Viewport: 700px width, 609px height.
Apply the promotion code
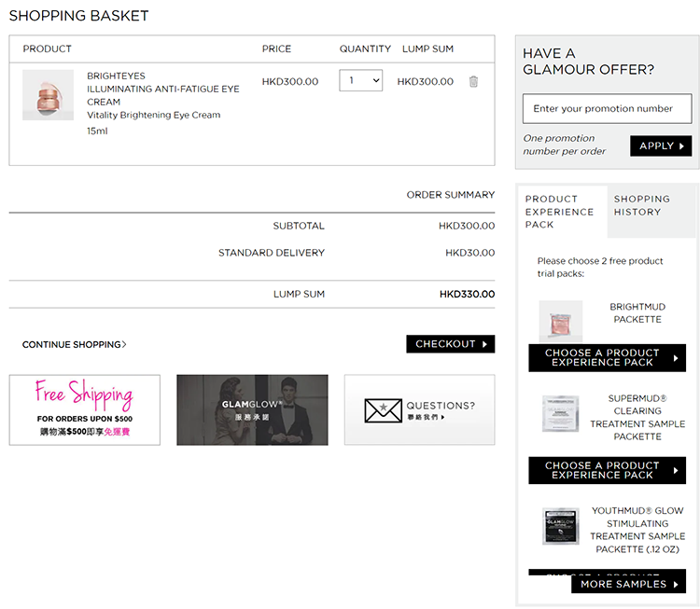point(661,145)
